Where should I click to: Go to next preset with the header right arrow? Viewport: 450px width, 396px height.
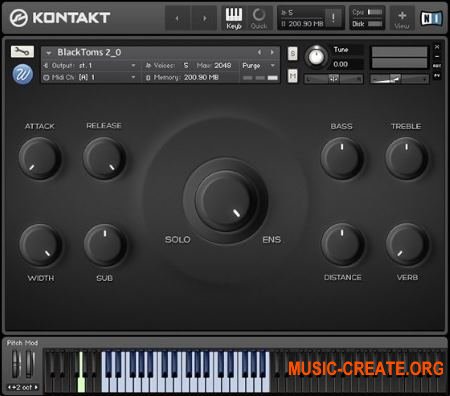pyautogui.click(x=204, y=19)
